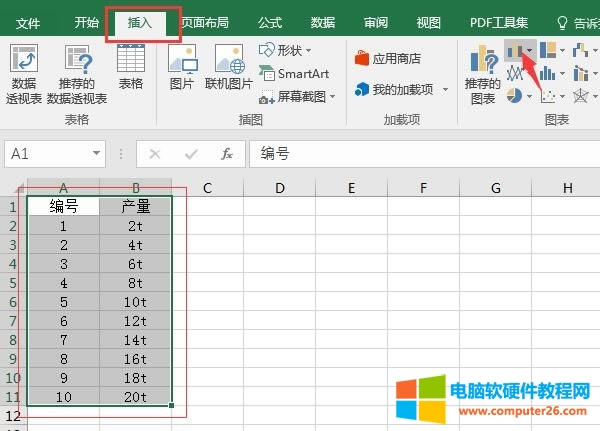Select column D header

[x=279, y=188]
